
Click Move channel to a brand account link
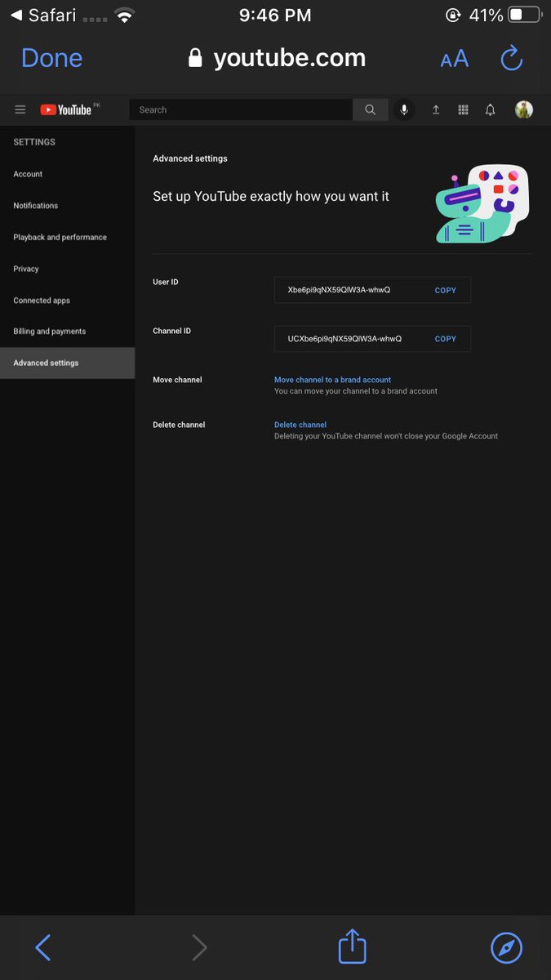click(333, 380)
